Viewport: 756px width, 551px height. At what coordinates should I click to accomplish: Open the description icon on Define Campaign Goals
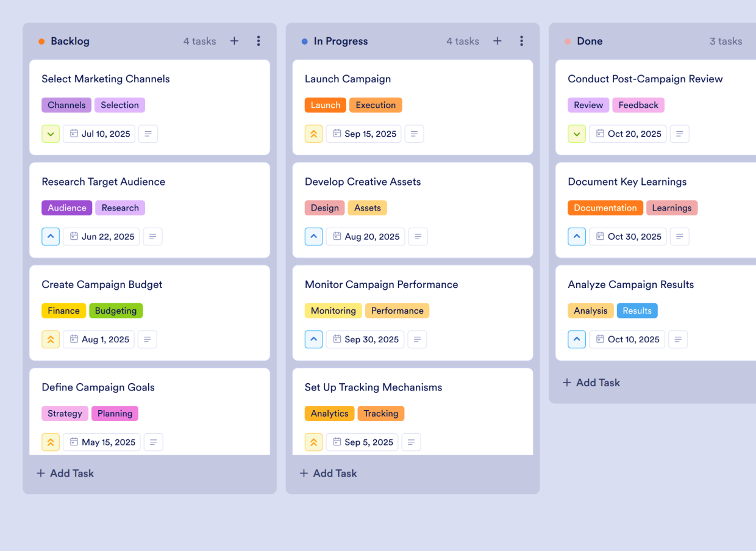(x=153, y=442)
